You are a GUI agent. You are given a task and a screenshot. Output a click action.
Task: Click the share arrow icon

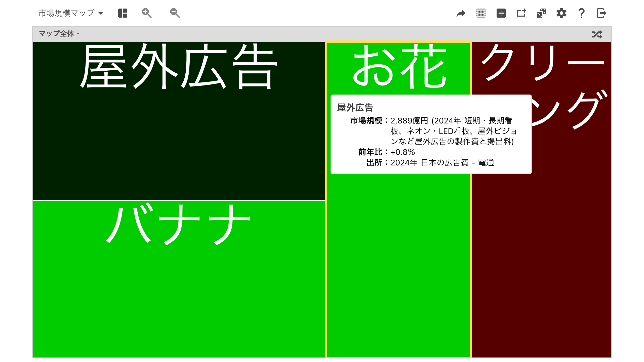click(461, 13)
